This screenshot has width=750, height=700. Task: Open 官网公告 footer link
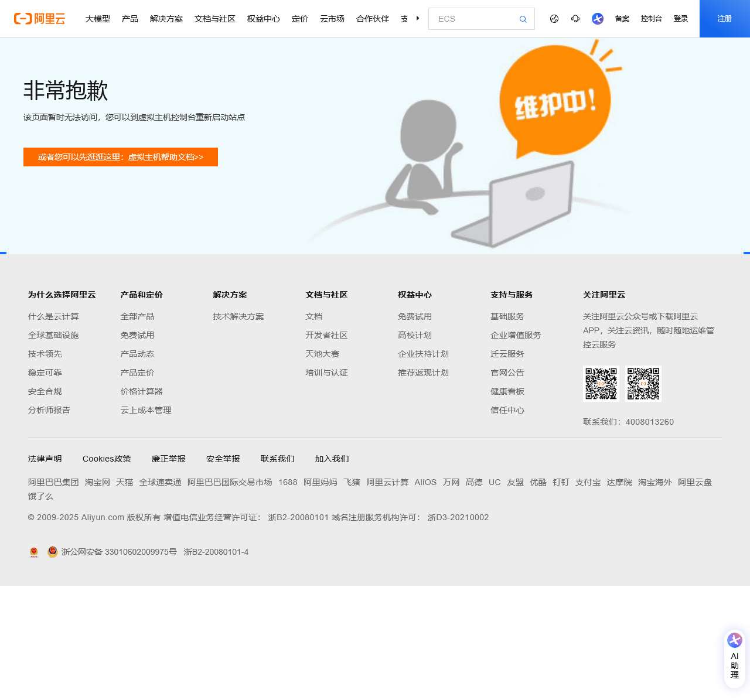click(507, 373)
